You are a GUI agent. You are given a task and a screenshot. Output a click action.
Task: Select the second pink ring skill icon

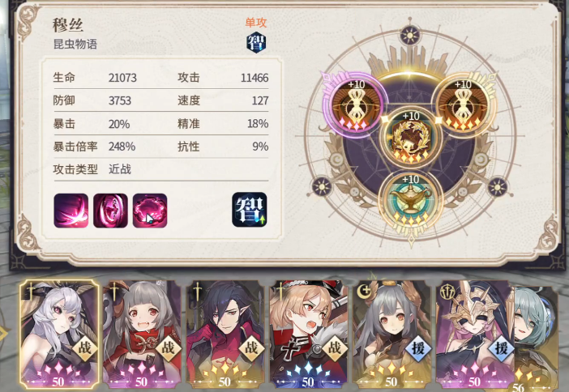[110, 211]
